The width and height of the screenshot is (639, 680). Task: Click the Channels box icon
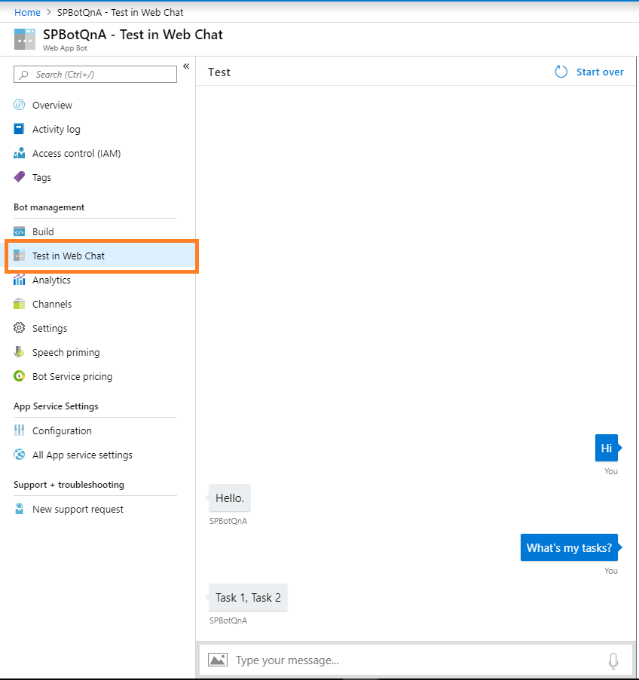tap(19, 304)
